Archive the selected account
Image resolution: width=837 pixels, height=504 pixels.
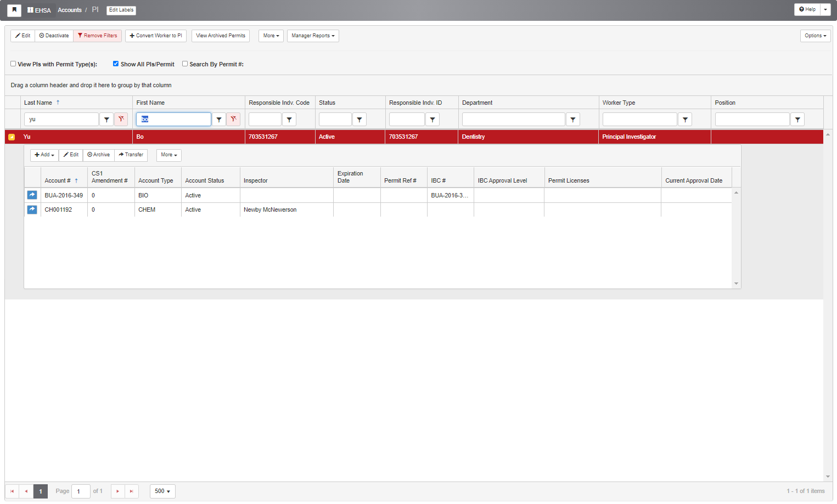[x=99, y=155]
